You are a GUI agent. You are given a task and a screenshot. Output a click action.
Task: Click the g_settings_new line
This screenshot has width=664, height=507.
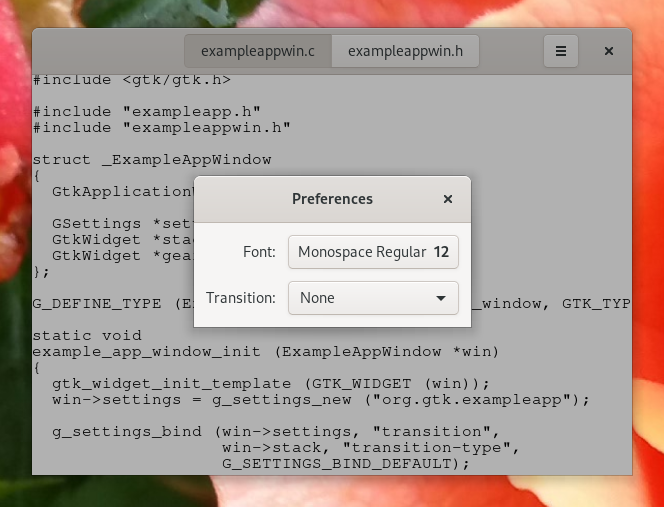321,400
